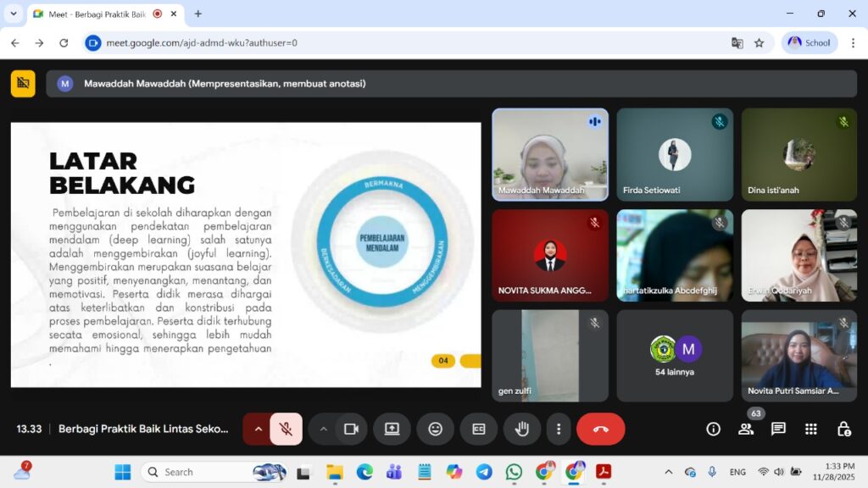The width and height of the screenshot is (868, 488).
Task: Expand the audio settings chevron
Action: pos(258,429)
